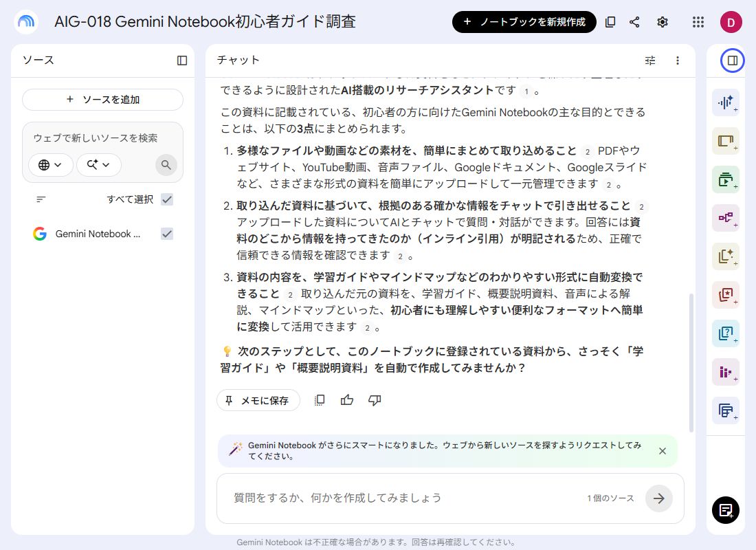Toggle the Gemini Notebook source checkbox

167,234
